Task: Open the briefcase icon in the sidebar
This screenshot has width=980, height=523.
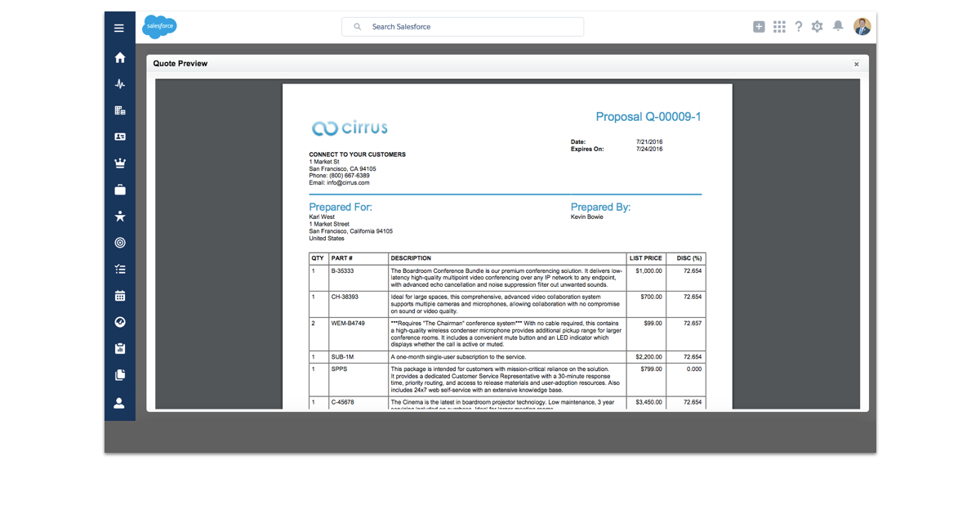Action: tap(120, 190)
